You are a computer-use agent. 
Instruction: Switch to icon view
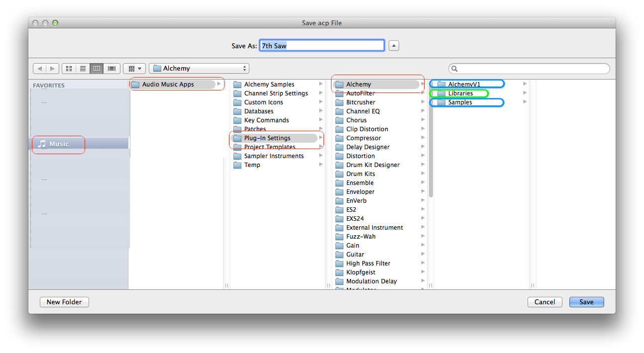point(69,69)
